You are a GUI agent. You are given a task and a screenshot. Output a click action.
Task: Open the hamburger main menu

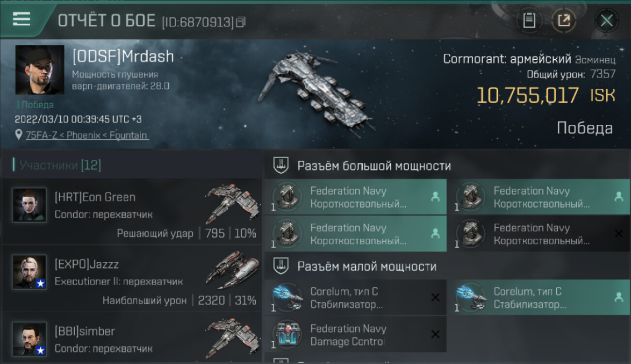[21, 19]
